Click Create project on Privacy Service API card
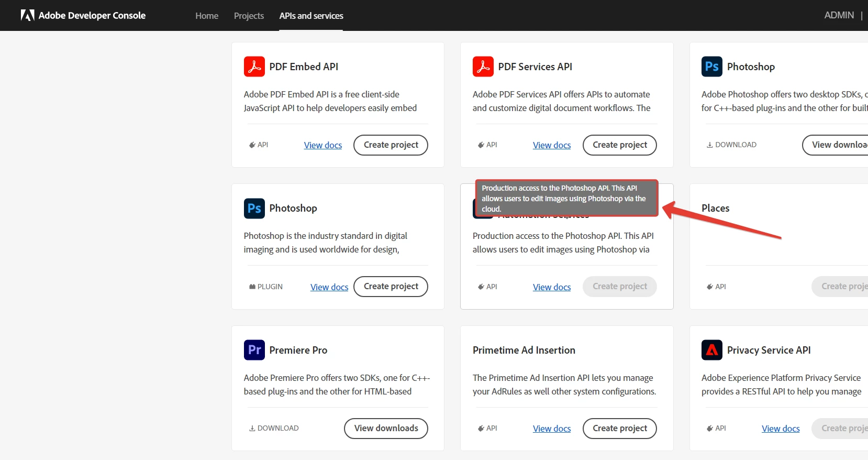Image resolution: width=868 pixels, height=460 pixels. (x=840, y=428)
